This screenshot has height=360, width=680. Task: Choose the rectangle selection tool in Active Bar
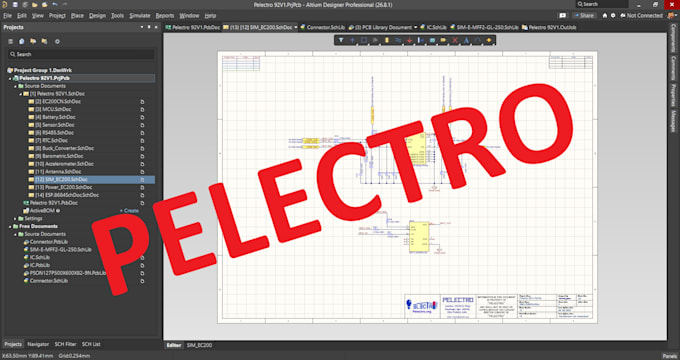(x=364, y=40)
